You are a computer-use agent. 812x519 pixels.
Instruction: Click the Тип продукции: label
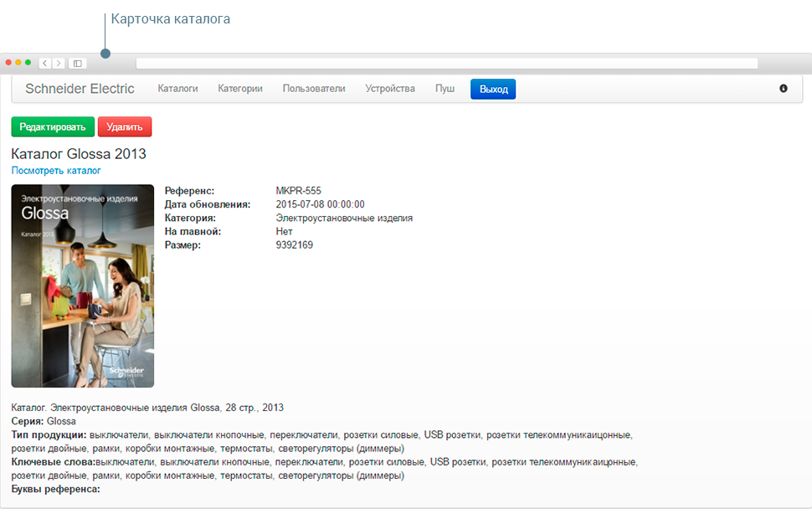click(x=49, y=434)
